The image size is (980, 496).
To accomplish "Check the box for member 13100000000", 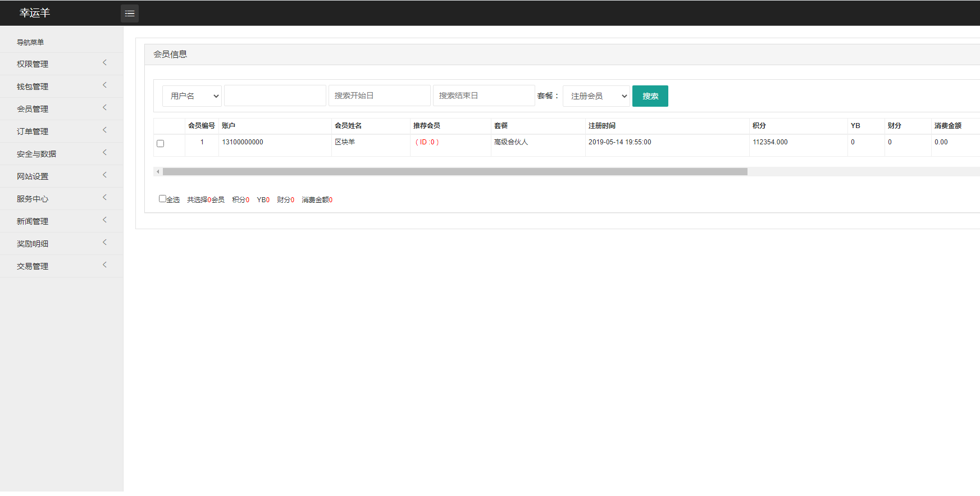I will pos(161,144).
